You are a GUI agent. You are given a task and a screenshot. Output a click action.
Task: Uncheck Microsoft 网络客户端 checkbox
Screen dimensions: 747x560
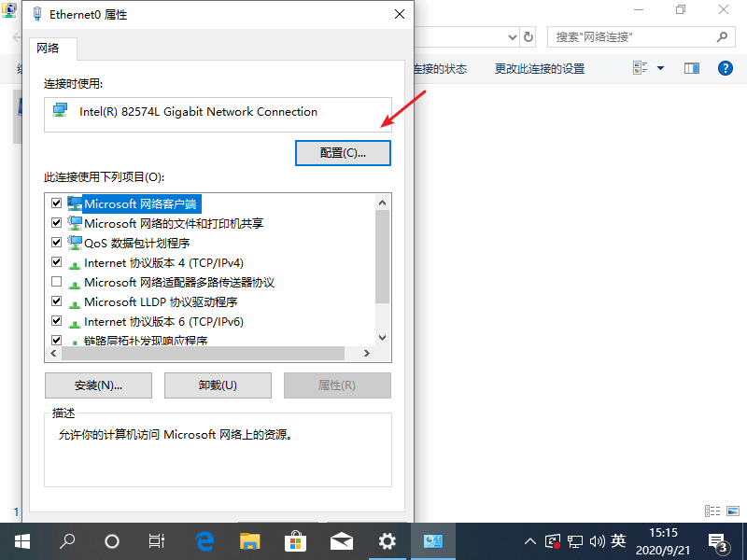pos(57,203)
